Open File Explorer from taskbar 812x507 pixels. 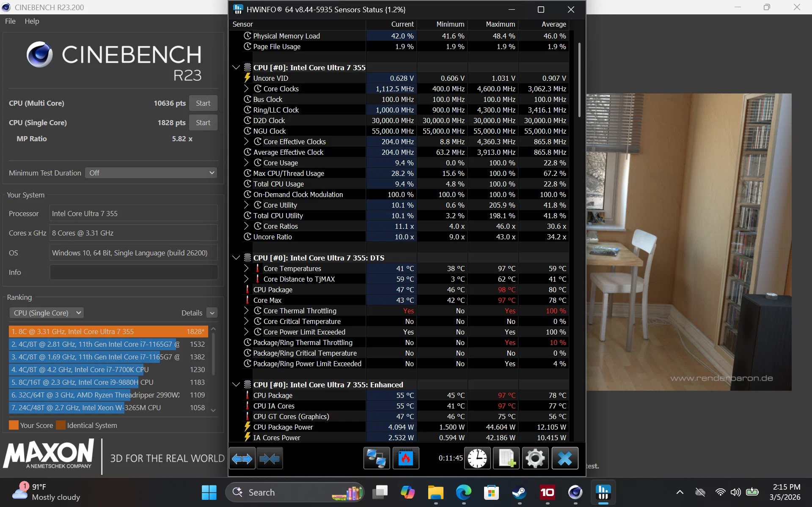435,492
